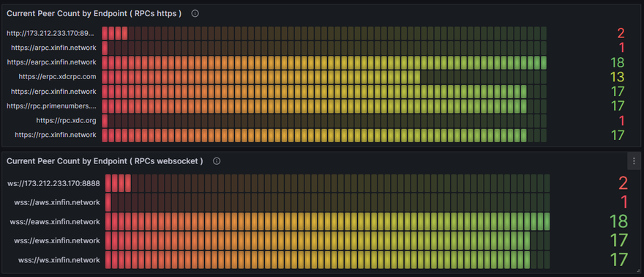The height and width of the screenshot is (277, 644).
Task: Click the label wss://ews.xinfin.network
Action: coord(57,240)
